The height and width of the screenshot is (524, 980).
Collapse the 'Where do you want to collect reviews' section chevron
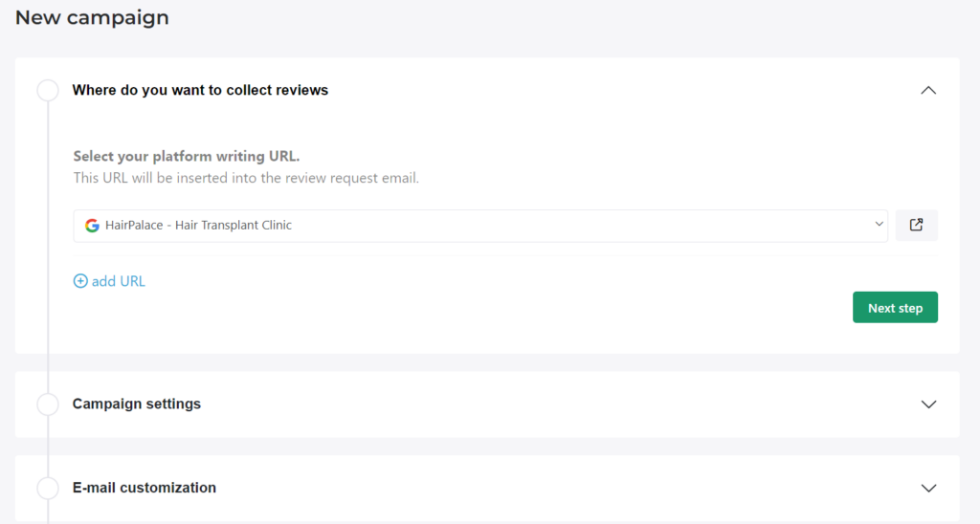coord(927,91)
